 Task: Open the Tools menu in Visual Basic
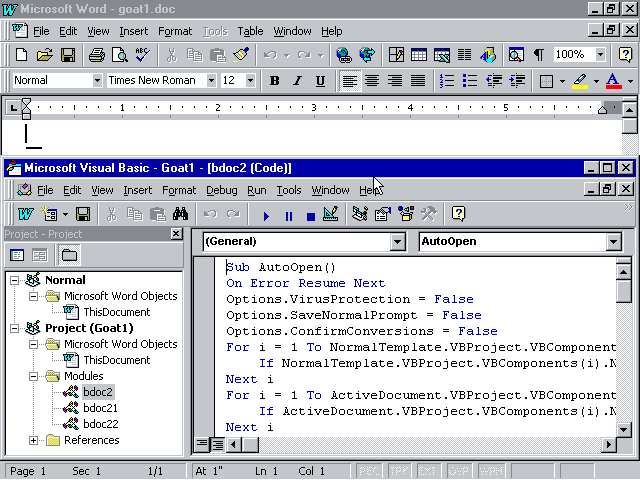click(x=289, y=190)
